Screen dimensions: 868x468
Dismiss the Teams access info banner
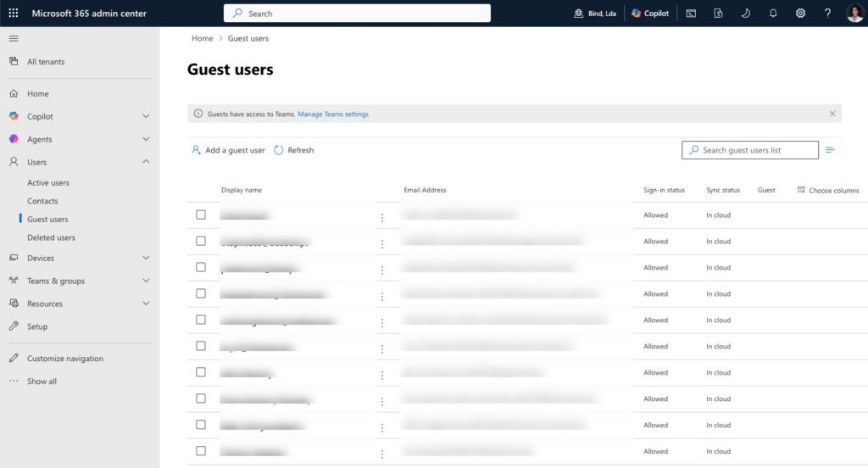[832, 114]
